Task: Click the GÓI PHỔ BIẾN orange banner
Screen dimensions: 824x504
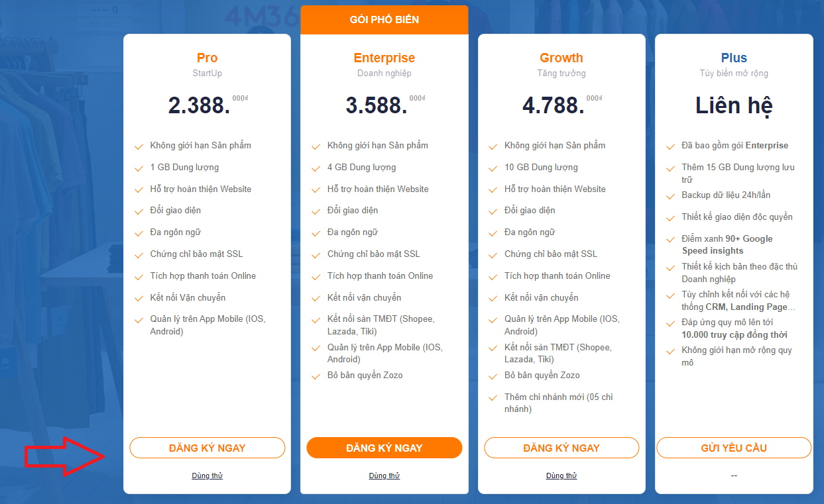Action: pos(384,20)
